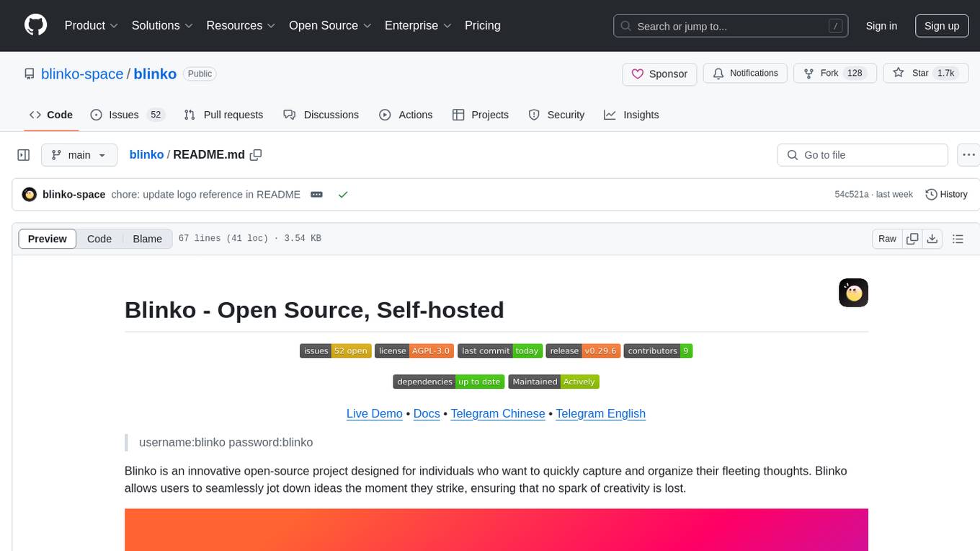Switch to the Issues tab
The width and height of the screenshot is (980, 551).
click(128, 115)
